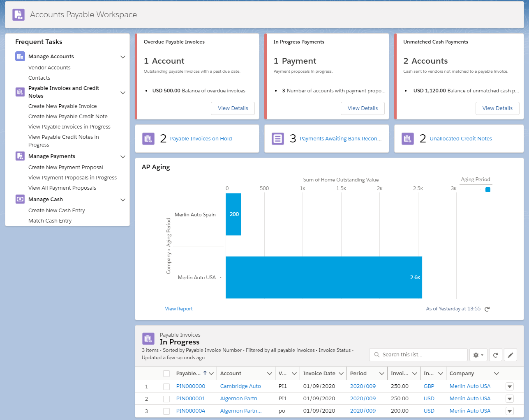Click the pencil edit list icon

click(x=511, y=355)
